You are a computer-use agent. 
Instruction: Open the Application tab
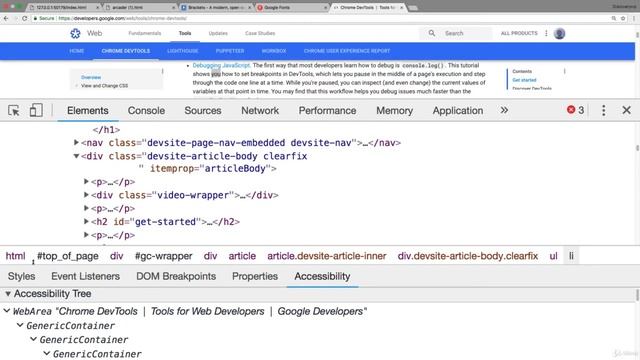point(458,111)
